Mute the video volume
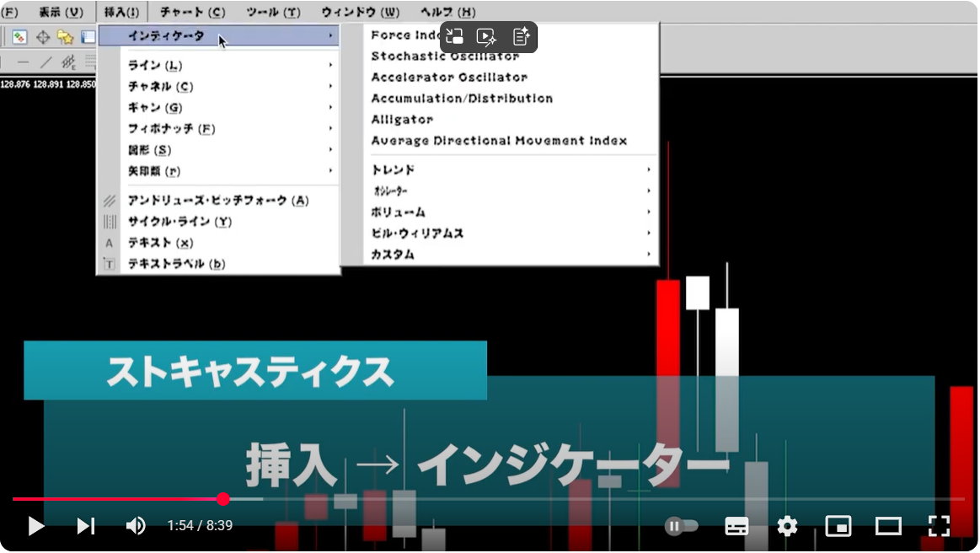 pos(136,526)
